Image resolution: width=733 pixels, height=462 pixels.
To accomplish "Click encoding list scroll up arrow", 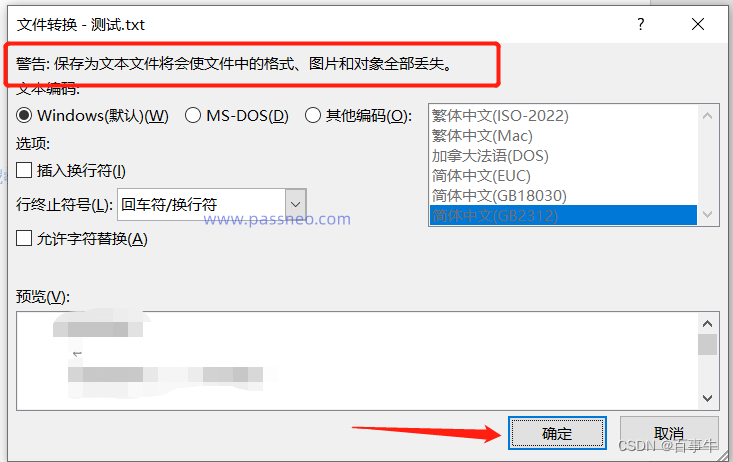I will (707, 116).
